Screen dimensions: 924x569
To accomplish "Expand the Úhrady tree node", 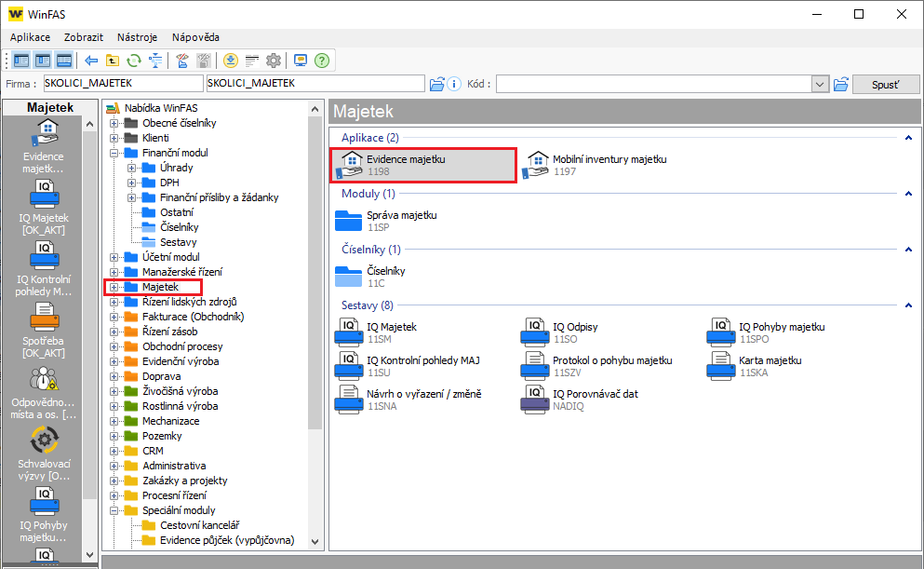I will 132,168.
